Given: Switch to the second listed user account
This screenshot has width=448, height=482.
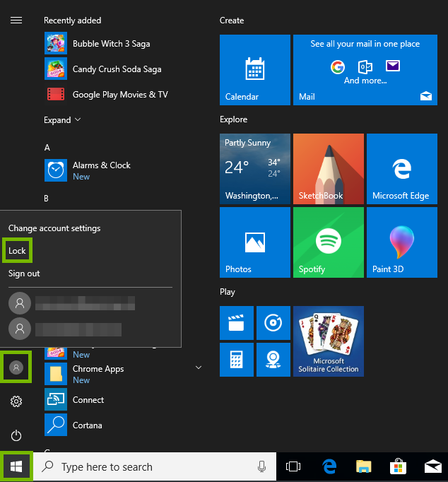Looking at the screenshot, I should click(65, 329).
